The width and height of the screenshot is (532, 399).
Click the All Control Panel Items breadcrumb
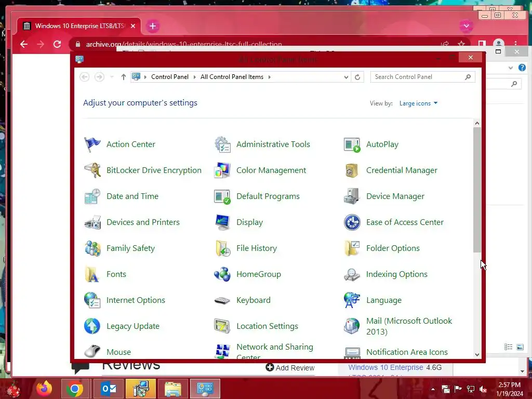tap(232, 77)
